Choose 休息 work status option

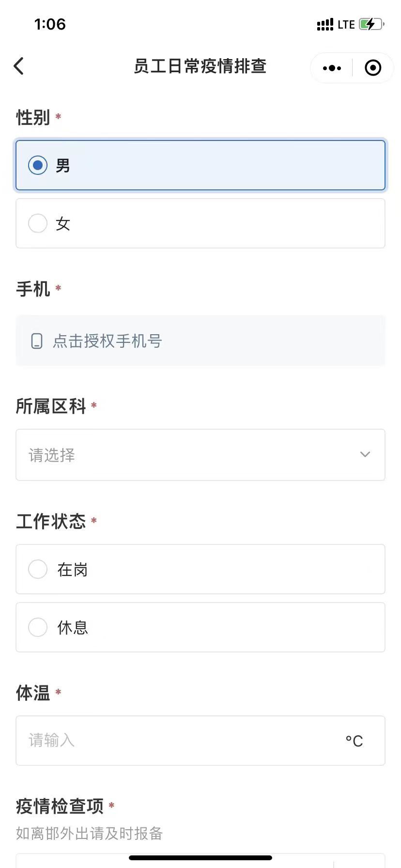tap(38, 627)
